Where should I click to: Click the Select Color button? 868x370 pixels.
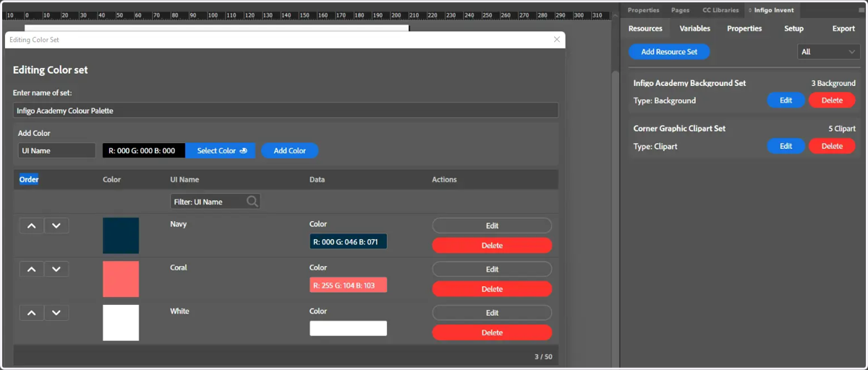[x=221, y=150]
